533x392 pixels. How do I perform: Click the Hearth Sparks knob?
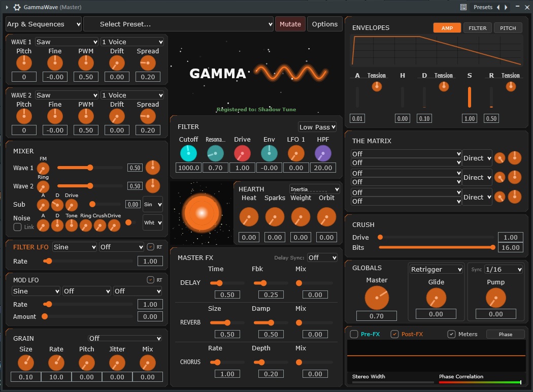coord(275,217)
